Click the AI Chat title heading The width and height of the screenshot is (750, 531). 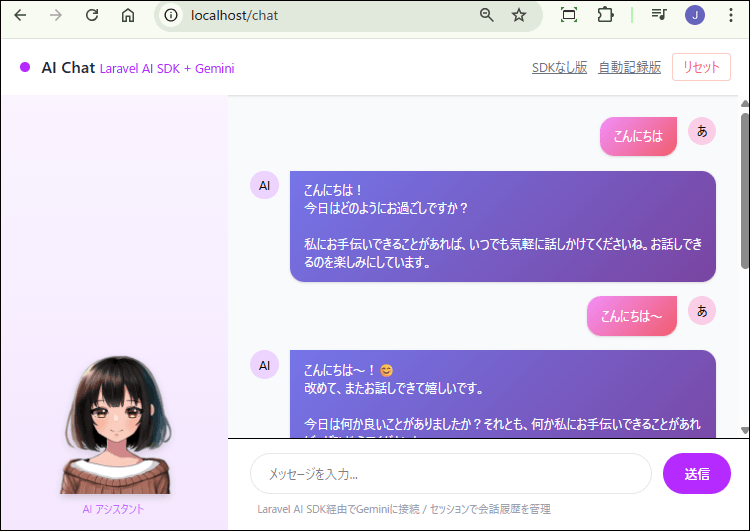68,68
